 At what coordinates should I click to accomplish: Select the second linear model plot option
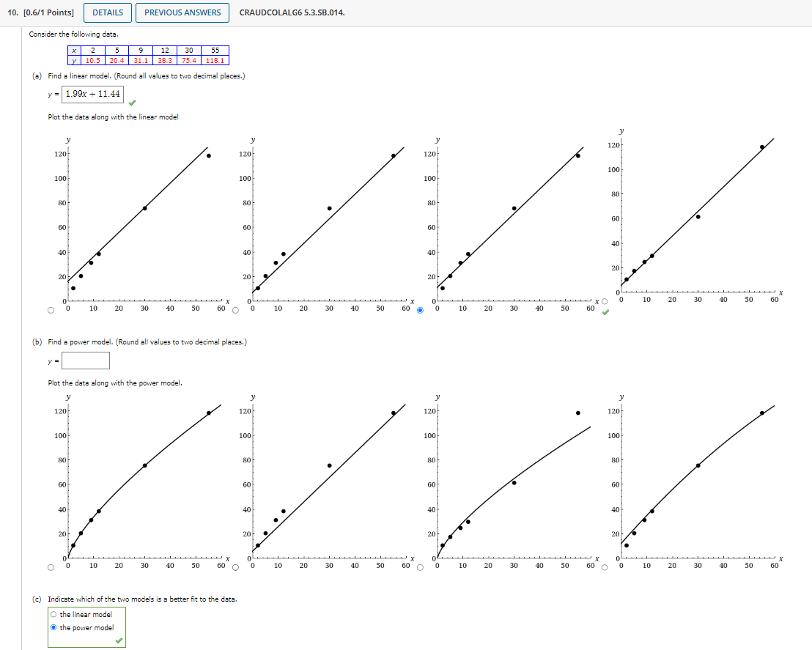[x=235, y=310]
